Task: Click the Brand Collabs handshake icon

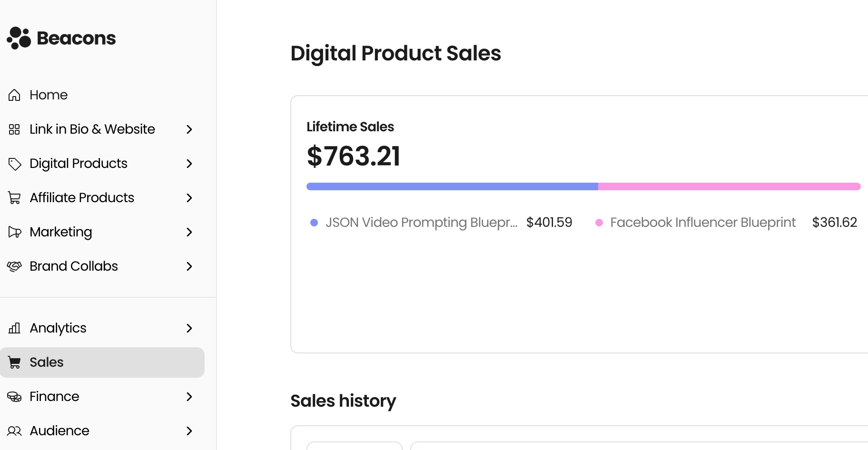Action: click(x=14, y=266)
